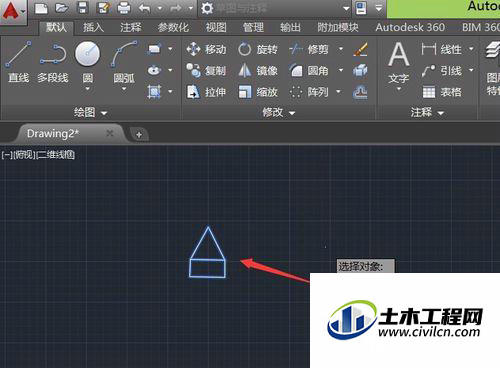The width and height of the screenshot is (500, 368).
Task: Click the 移动 move tool
Action: pos(206,49)
